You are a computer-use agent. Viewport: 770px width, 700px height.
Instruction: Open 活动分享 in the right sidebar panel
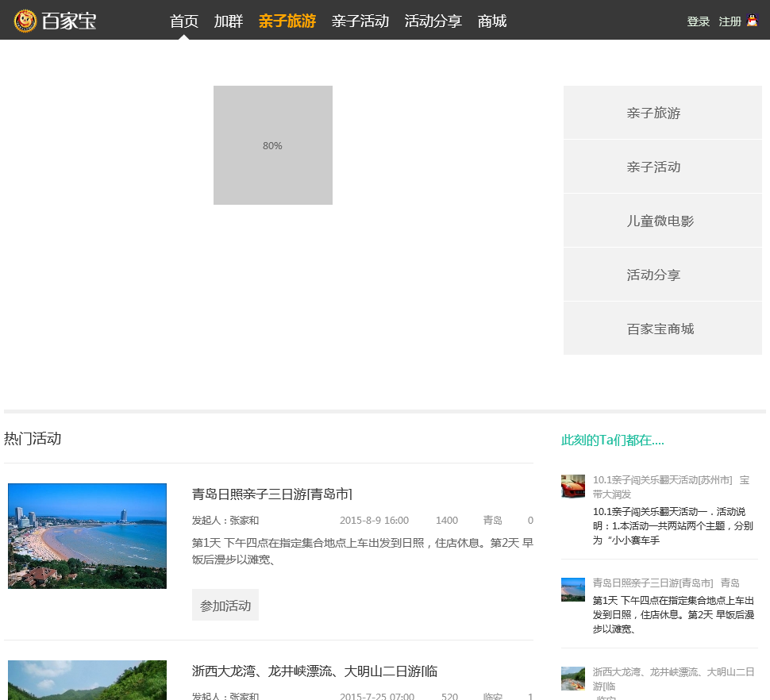[x=663, y=275]
